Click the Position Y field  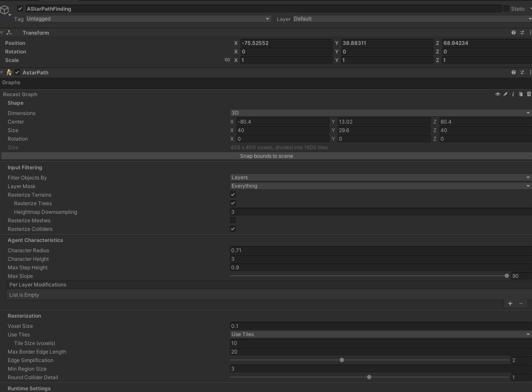[x=387, y=43]
